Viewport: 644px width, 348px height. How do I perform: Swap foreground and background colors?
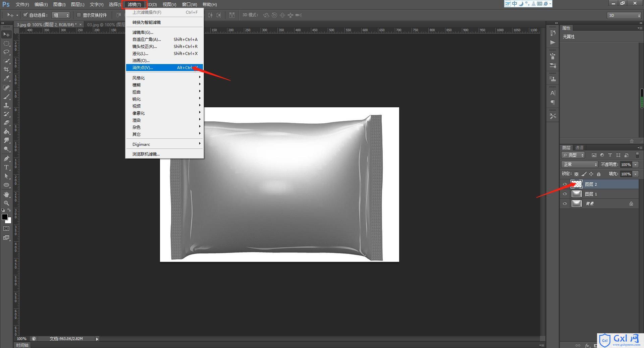pyautogui.click(x=9, y=210)
